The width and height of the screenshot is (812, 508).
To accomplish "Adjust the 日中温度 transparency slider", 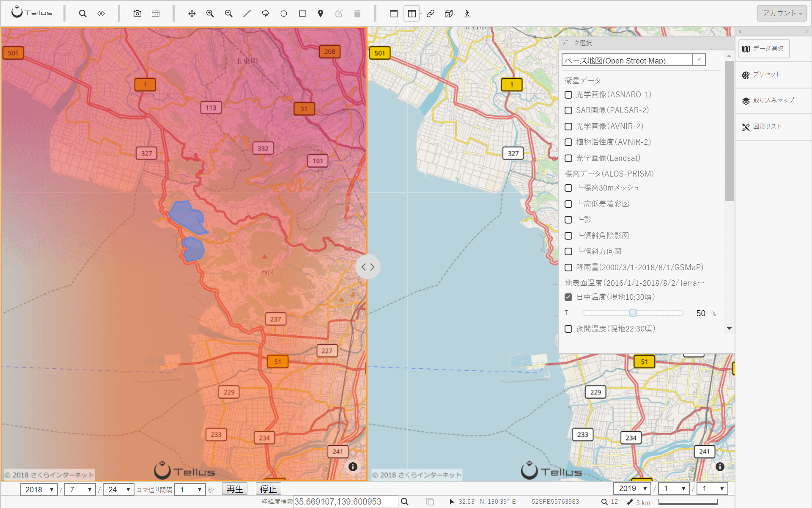I will (633, 313).
